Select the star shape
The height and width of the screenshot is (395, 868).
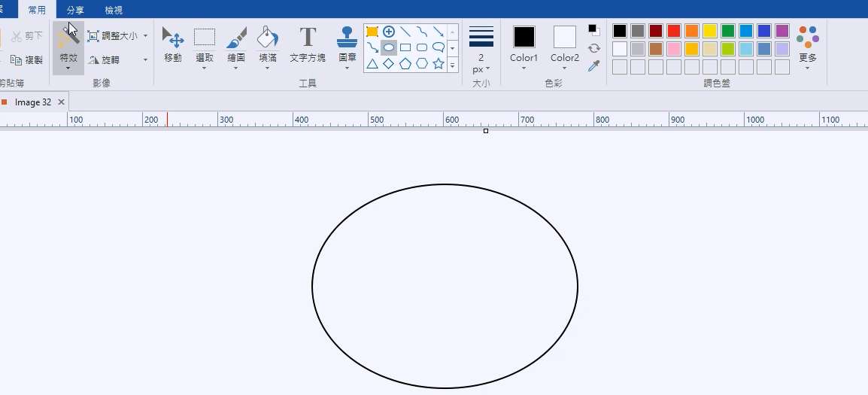point(439,64)
